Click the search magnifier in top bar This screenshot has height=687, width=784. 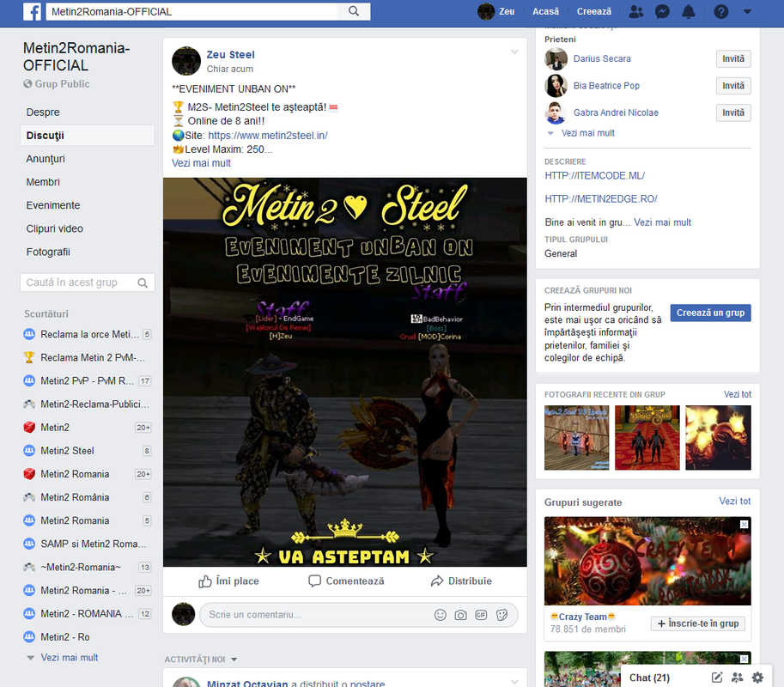point(354,11)
